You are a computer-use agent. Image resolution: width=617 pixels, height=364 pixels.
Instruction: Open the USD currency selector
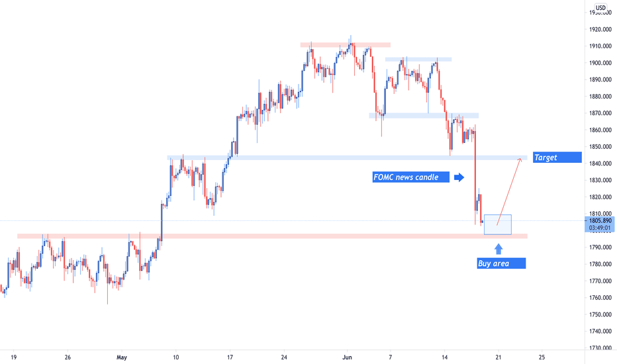[600, 7]
